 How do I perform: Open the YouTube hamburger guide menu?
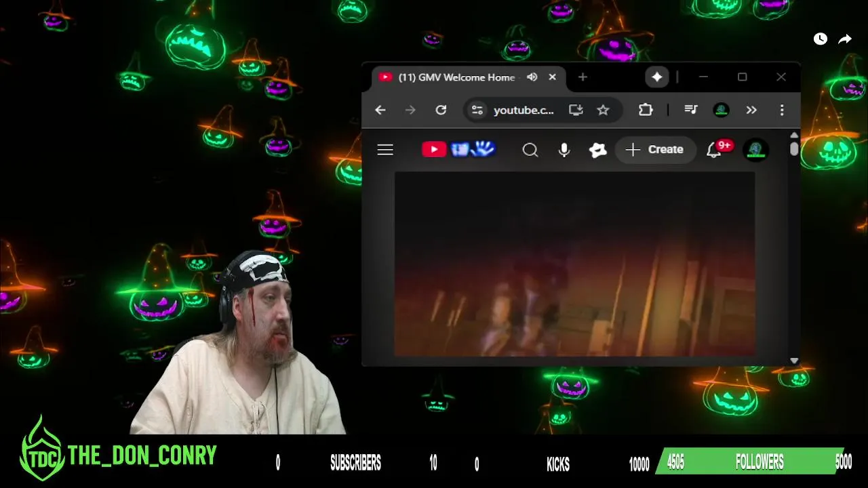pyautogui.click(x=385, y=150)
